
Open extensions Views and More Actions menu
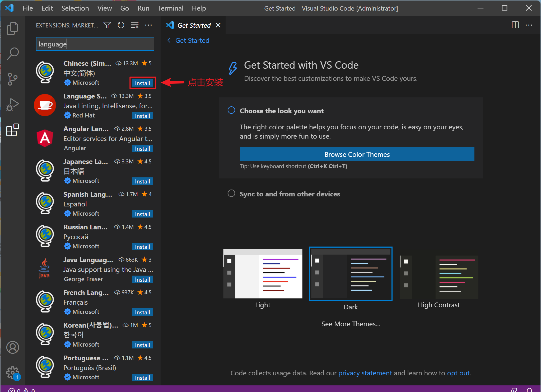(x=148, y=25)
